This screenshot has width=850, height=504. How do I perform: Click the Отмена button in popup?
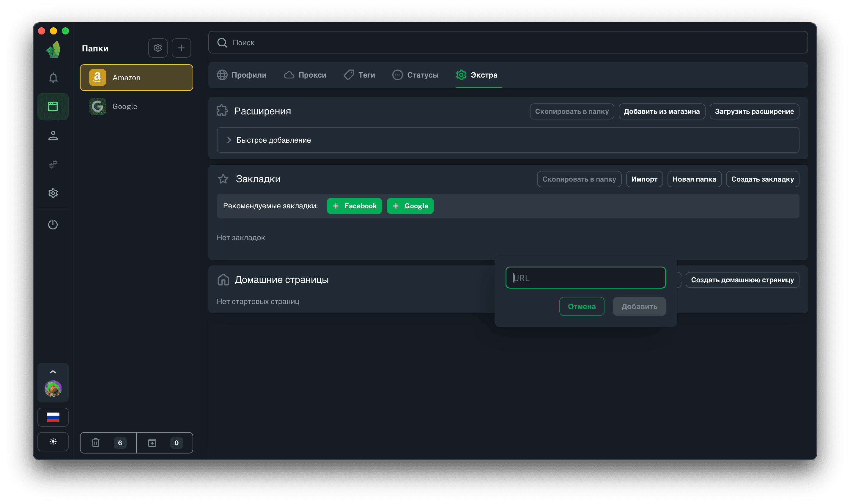coord(581,306)
